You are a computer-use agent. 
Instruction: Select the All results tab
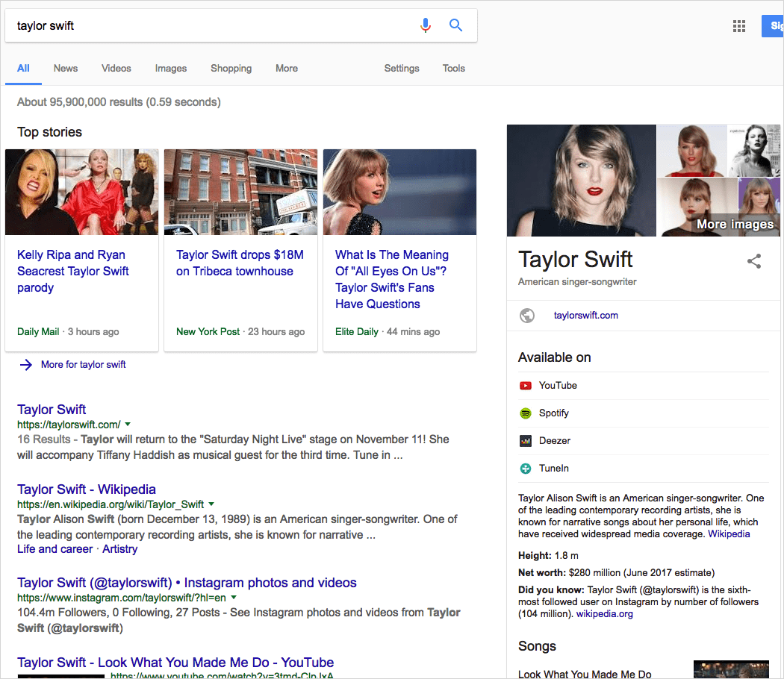pos(23,69)
